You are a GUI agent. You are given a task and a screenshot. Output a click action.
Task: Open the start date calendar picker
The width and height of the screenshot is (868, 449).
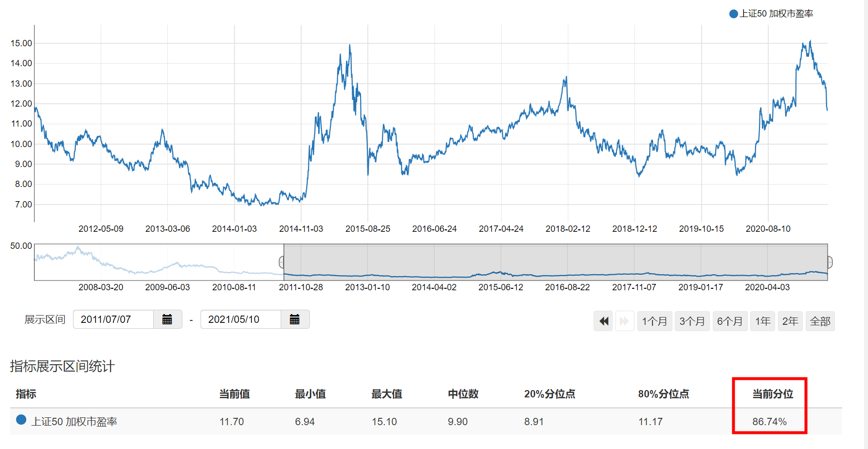tap(167, 319)
